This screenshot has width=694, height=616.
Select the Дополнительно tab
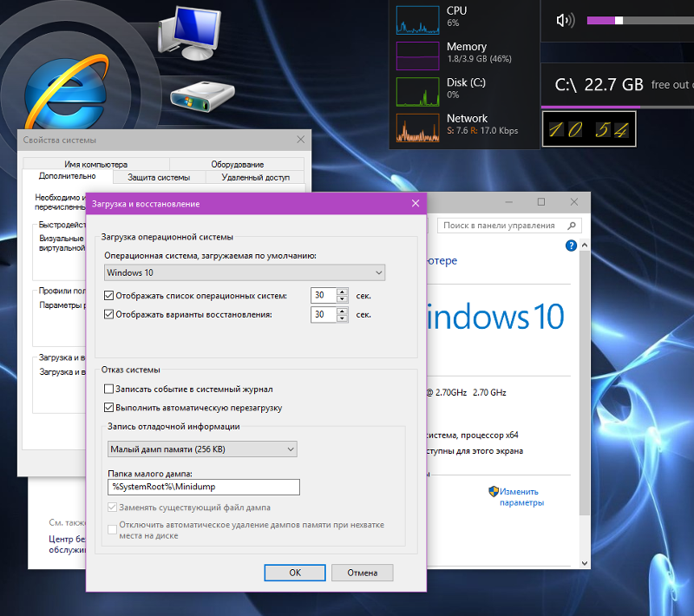click(68, 176)
